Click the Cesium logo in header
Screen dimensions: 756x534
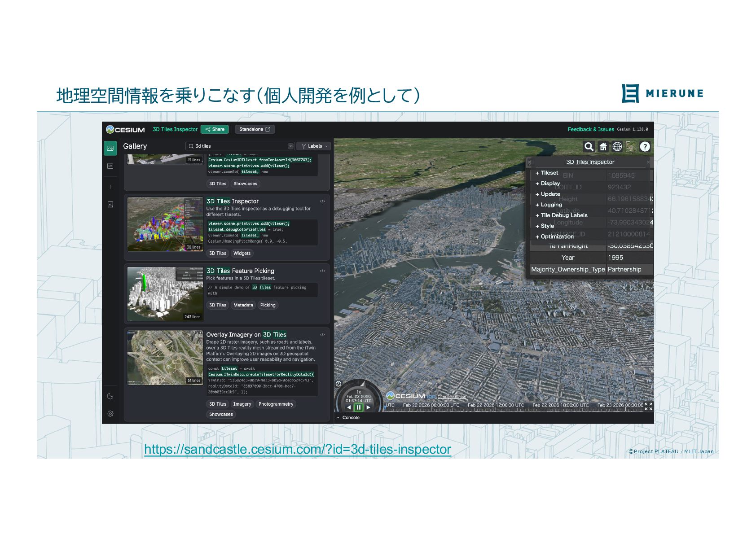(x=125, y=130)
